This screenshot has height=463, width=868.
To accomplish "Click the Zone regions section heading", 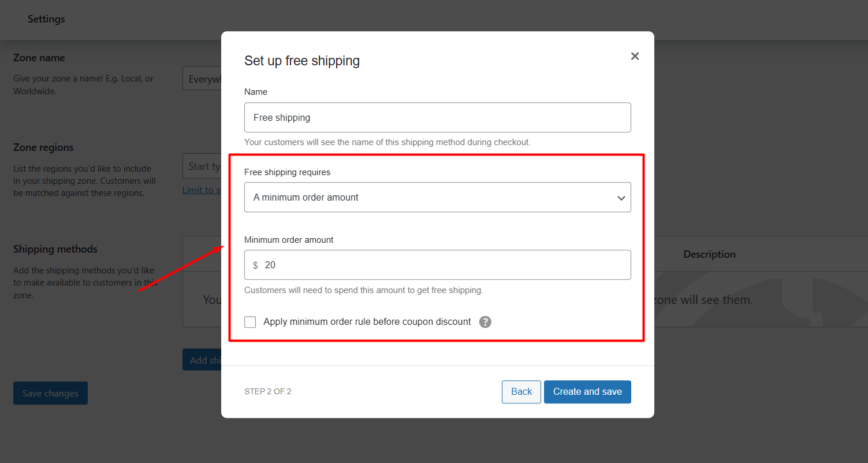I will 43,147.
